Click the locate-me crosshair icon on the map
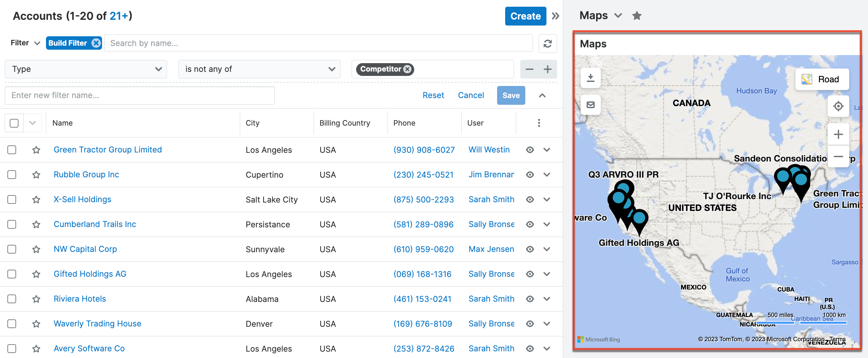 [839, 106]
